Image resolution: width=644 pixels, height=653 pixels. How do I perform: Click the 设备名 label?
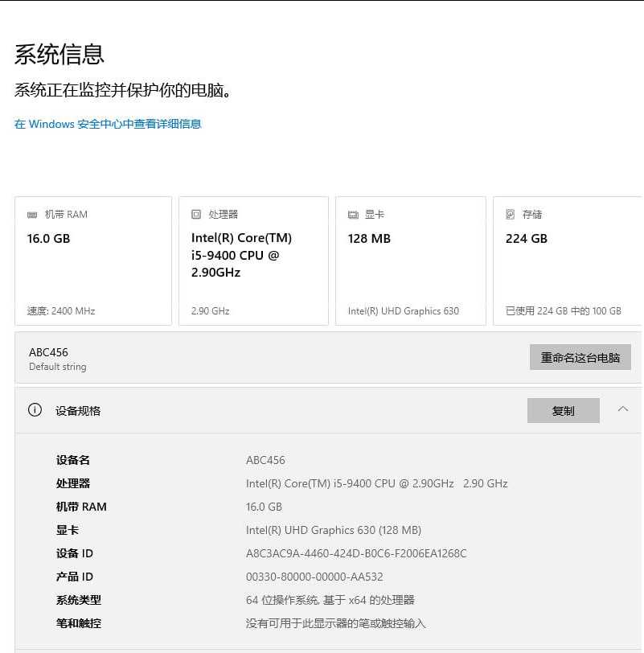click(x=73, y=460)
